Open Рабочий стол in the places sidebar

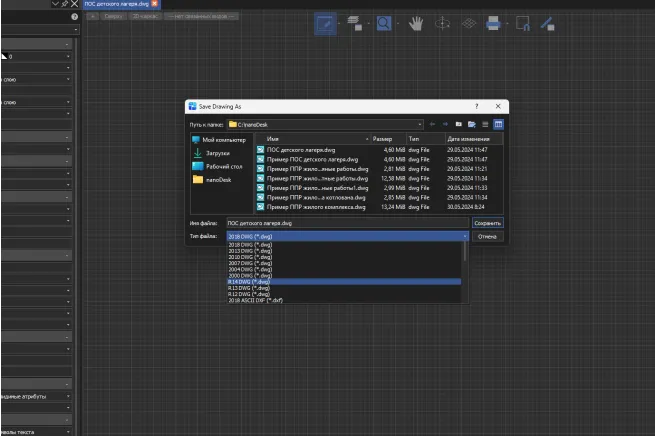tap(222, 166)
